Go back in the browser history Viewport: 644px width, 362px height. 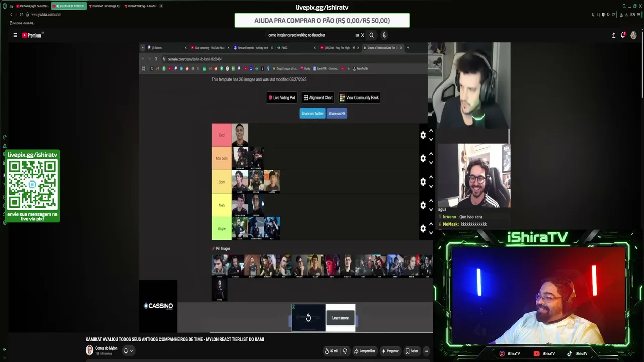[x=11, y=14]
